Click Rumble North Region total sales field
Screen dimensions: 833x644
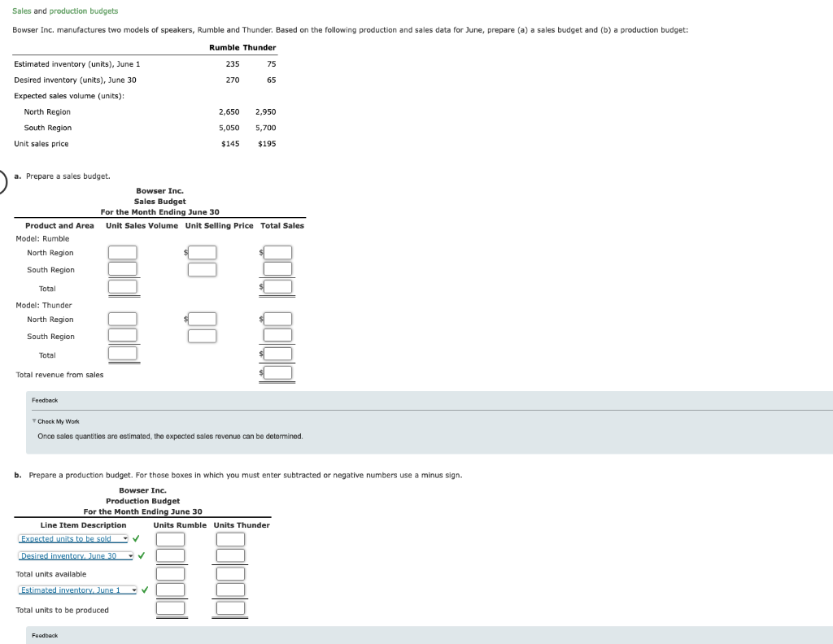click(278, 252)
